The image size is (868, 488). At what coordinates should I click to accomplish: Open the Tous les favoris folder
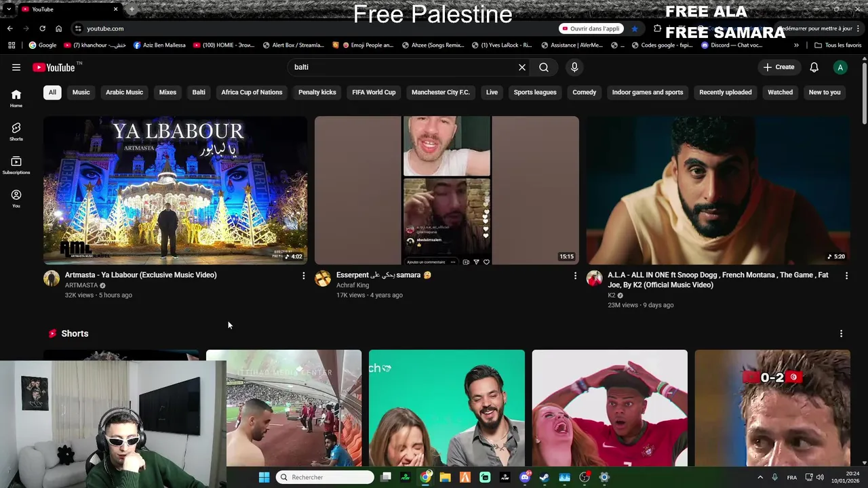coord(838,45)
